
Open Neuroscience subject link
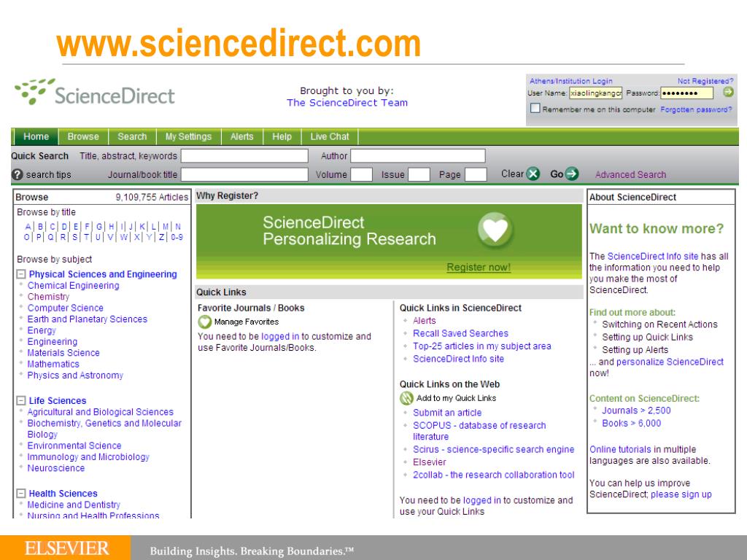point(55,468)
